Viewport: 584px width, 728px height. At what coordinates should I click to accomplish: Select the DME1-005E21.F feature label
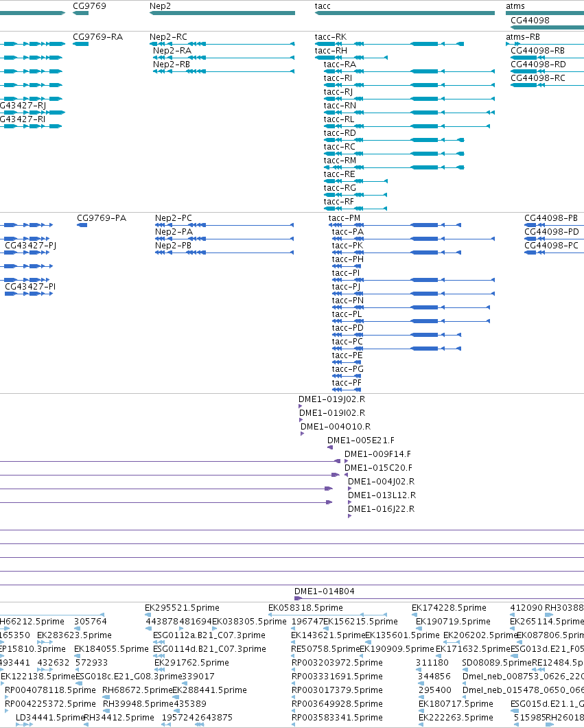[361, 440]
